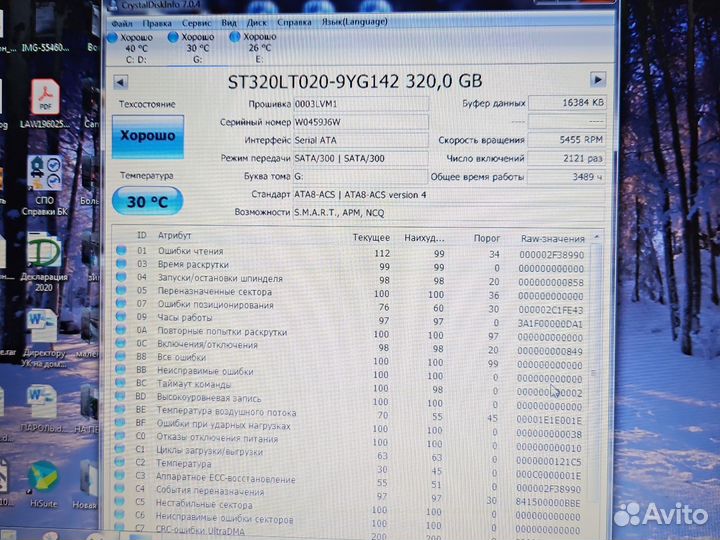Click status icon of Переназначенные сектора row
This screenshot has height=540, width=720.
coord(121,290)
